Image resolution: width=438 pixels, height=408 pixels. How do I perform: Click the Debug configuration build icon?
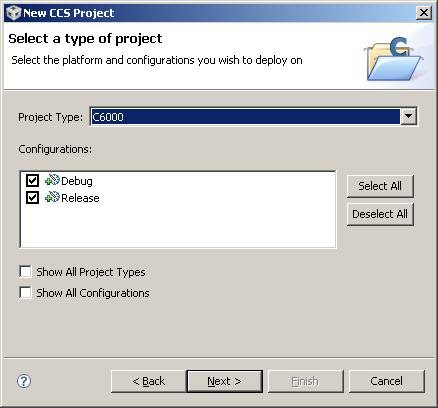[x=52, y=180]
